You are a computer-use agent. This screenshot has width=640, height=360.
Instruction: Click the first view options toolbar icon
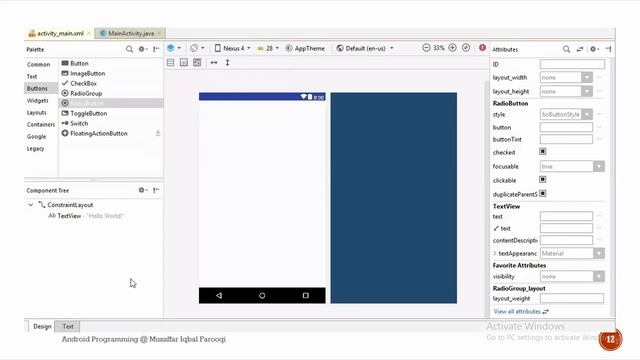[x=171, y=62]
